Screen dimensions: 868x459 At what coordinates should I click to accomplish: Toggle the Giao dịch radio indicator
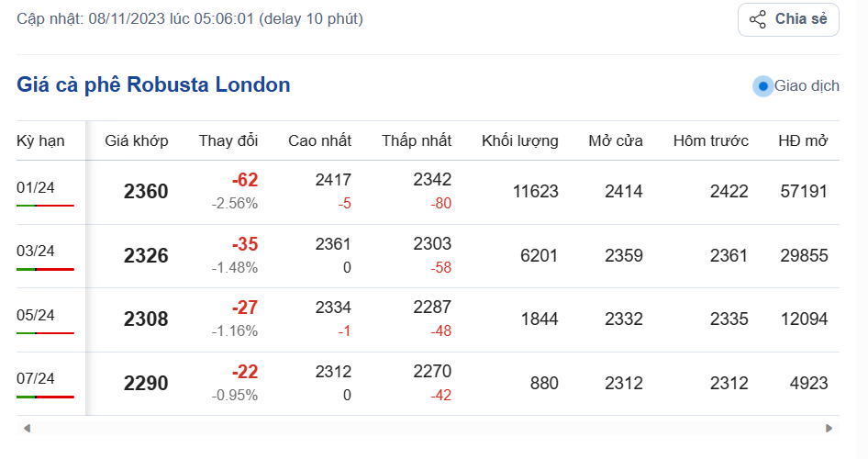[x=763, y=86]
